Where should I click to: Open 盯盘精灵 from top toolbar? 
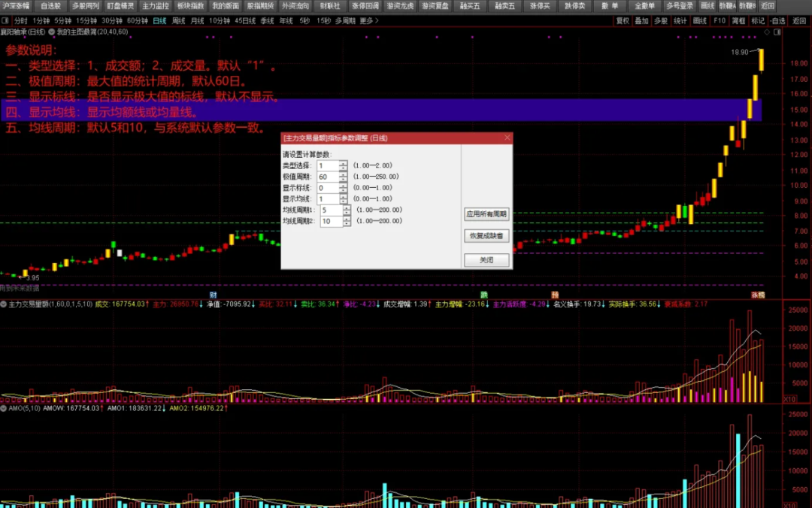coord(120,6)
